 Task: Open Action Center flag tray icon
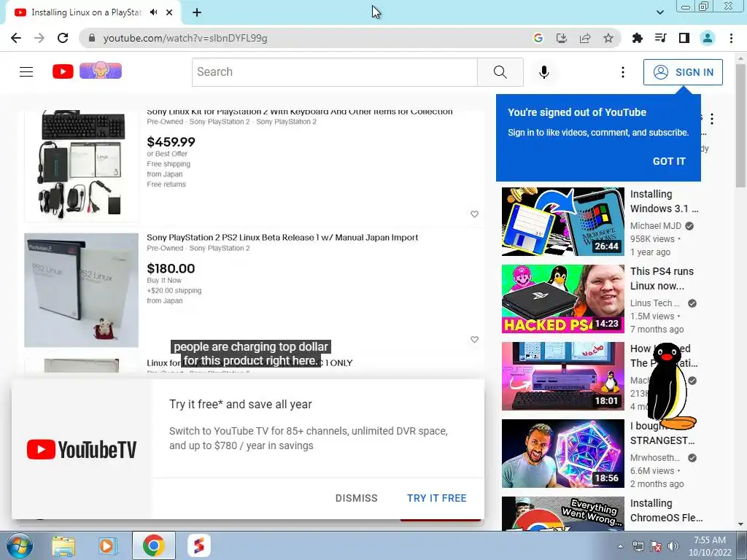coord(656,546)
